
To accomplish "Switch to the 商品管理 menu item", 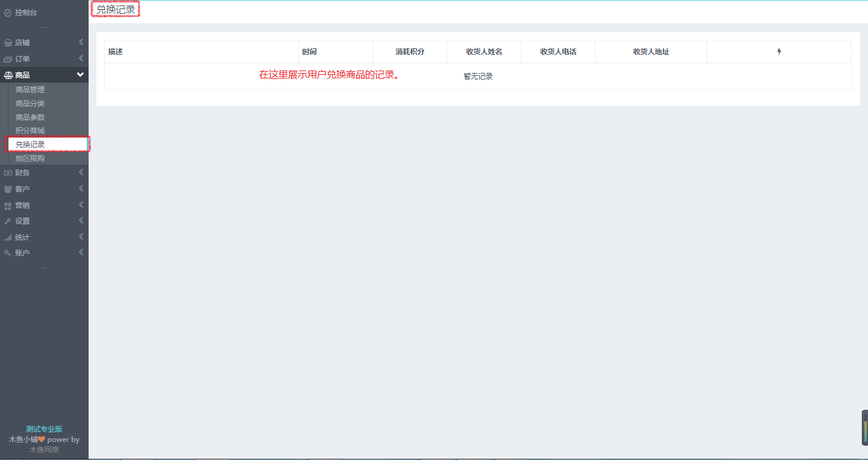I will pos(30,89).
